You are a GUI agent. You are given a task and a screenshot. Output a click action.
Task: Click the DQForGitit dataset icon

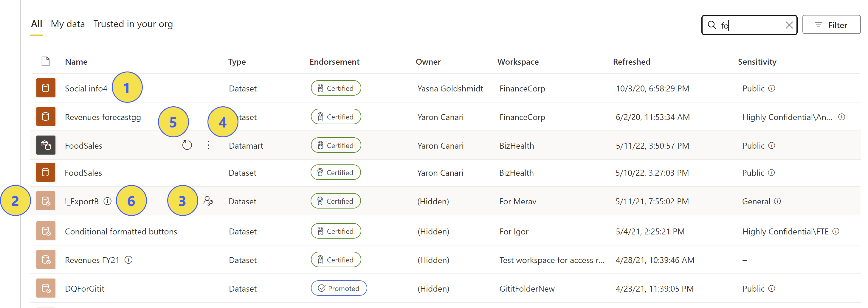[46, 288]
